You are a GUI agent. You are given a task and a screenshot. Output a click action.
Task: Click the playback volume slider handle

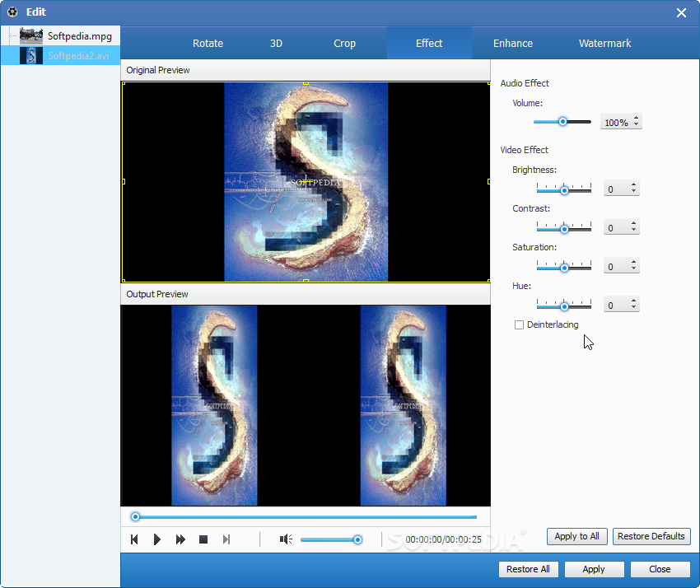[357, 539]
